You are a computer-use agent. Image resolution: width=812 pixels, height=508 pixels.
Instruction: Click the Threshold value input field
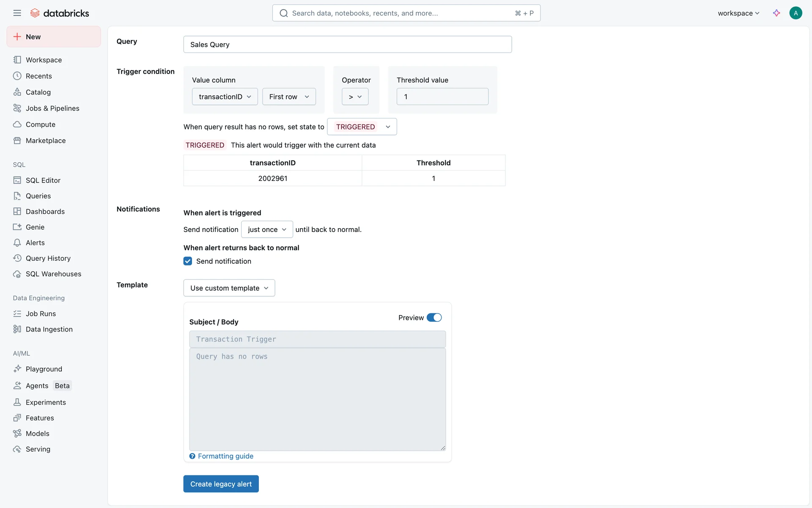pos(442,97)
